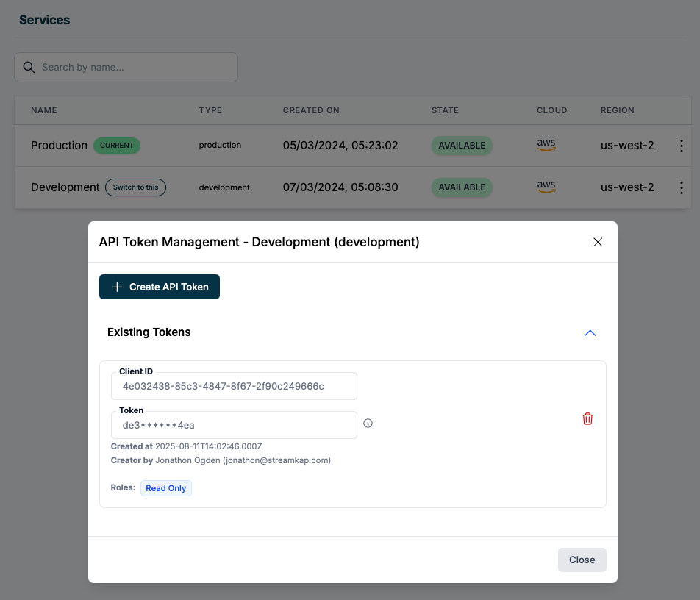700x600 pixels.
Task: Click the Client ID field
Action: point(234,386)
